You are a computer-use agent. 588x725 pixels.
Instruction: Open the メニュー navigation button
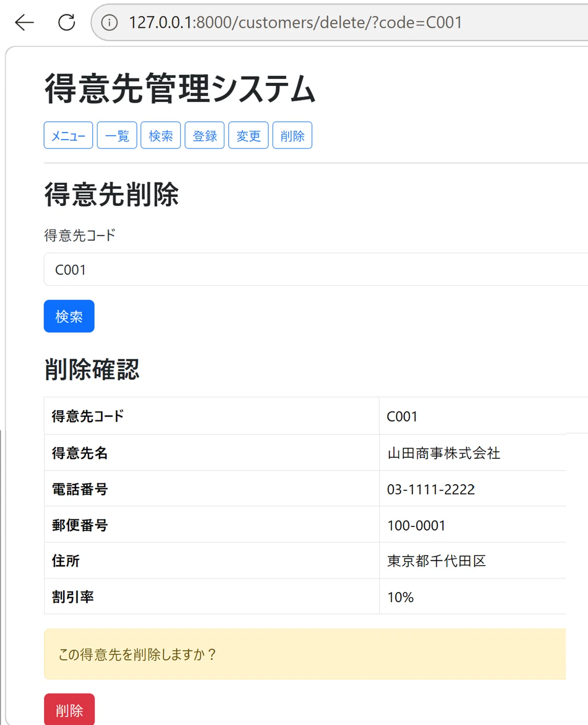(x=68, y=135)
